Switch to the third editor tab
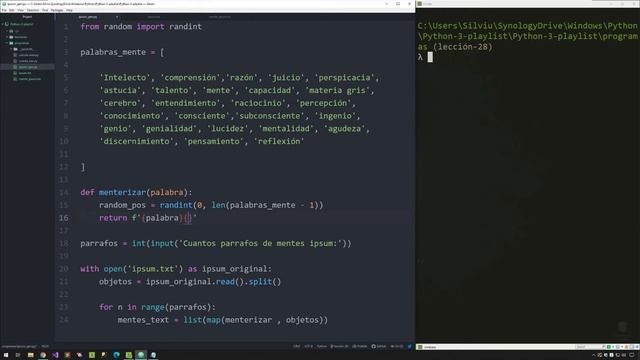The image size is (640, 360). pyautogui.click(x=220, y=17)
